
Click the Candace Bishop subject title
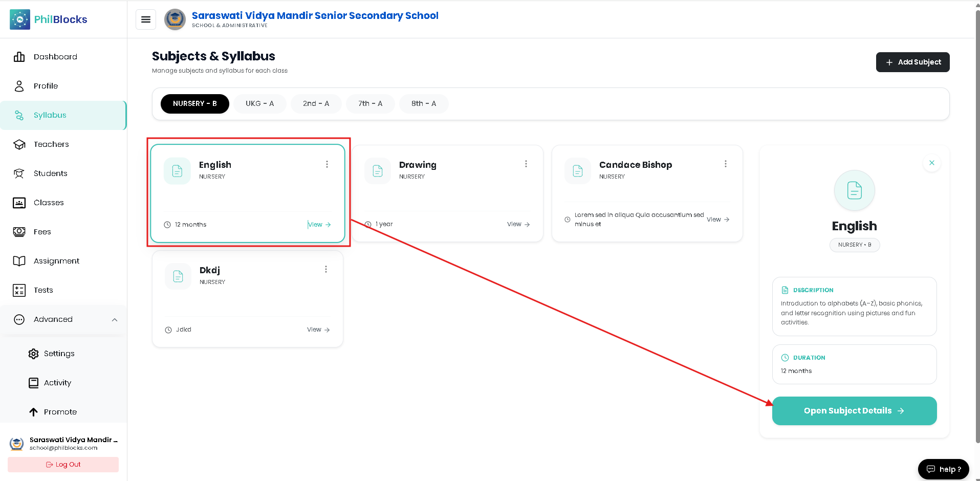[x=636, y=165]
